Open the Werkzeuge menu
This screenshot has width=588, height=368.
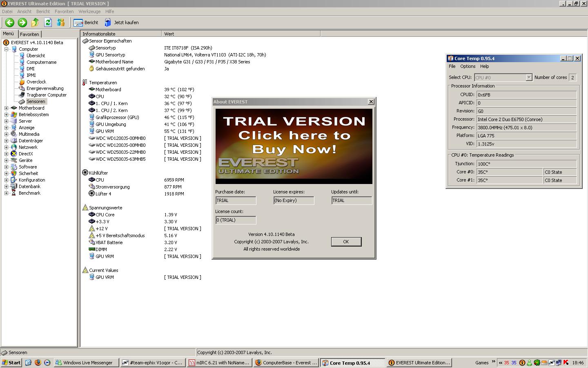point(89,11)
